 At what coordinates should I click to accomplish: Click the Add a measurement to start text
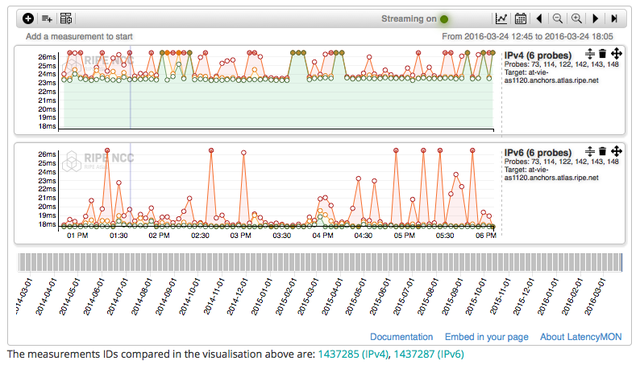[79, 37]
